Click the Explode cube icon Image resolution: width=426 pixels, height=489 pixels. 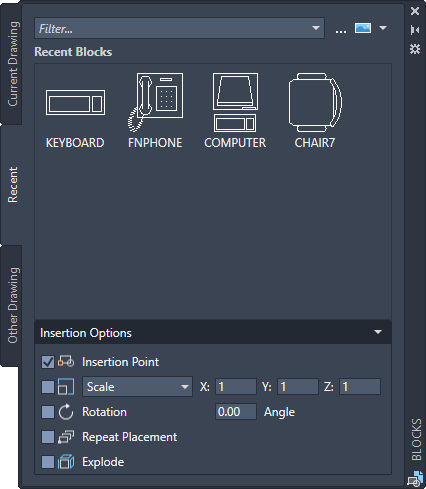click(x=66, y=462)
